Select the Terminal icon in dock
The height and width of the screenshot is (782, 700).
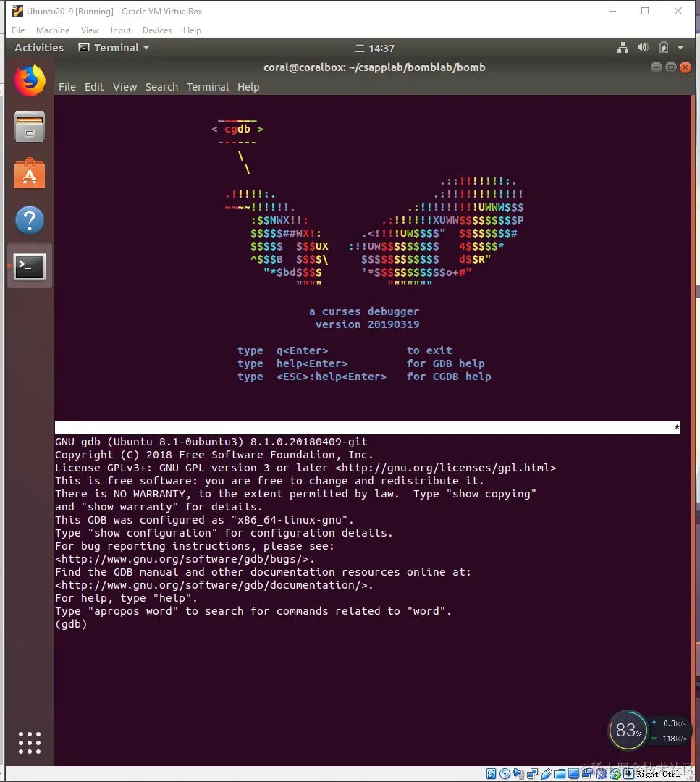coord(30,266)
